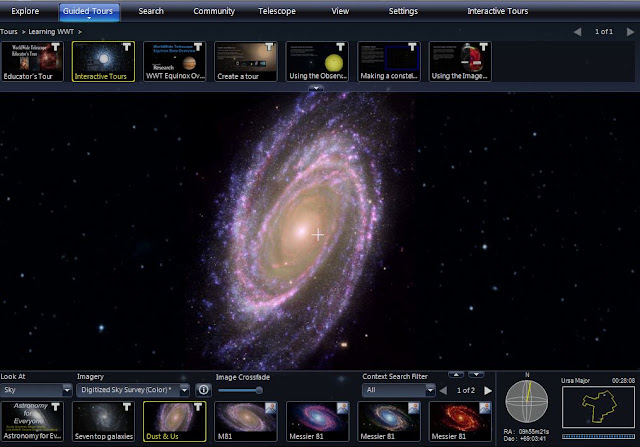Click the celestial sphere orientation globe

[527, 402]
